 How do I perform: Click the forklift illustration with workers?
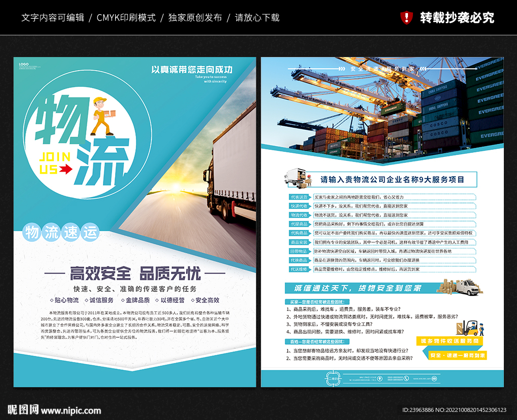pyautogui.click(x=470, y=328)
